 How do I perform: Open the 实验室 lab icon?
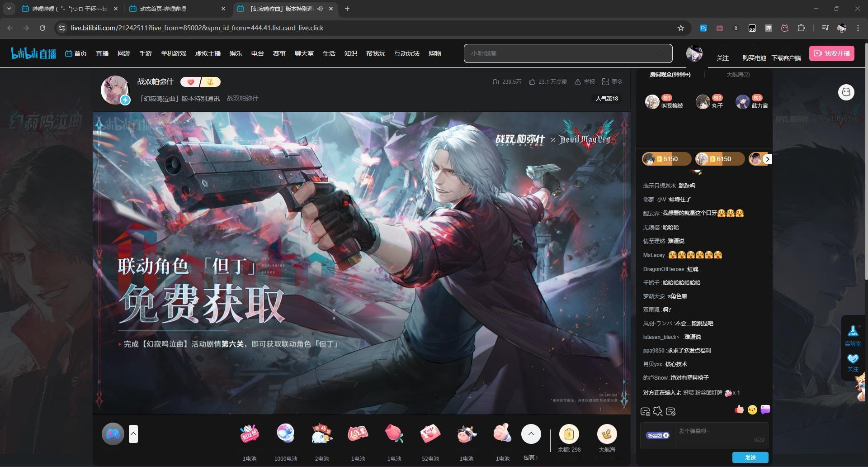[x=853, y=336]
